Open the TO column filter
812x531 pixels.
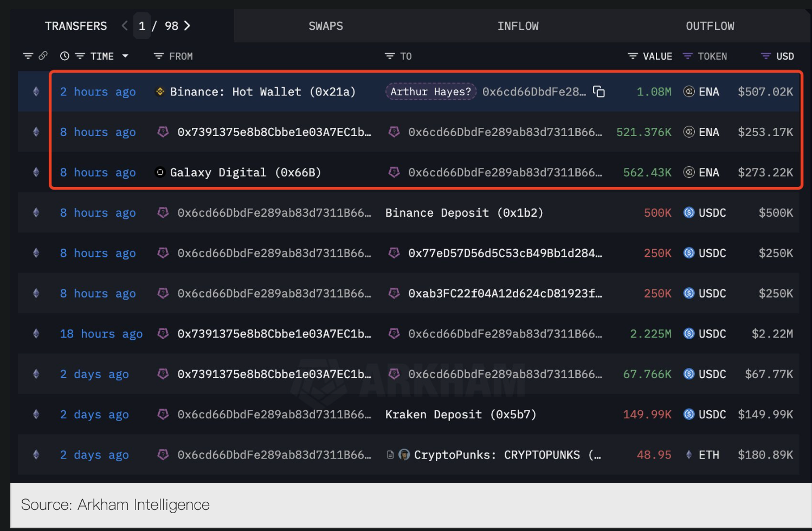390,56
